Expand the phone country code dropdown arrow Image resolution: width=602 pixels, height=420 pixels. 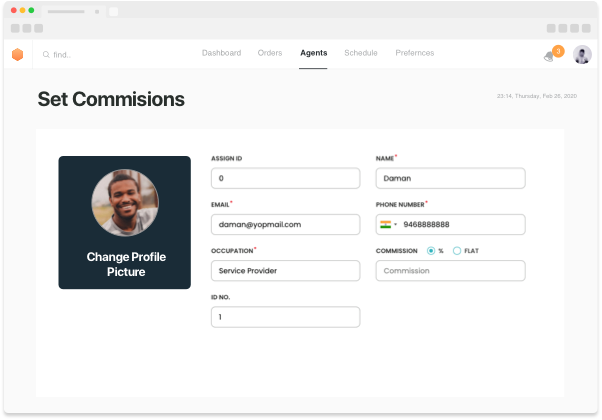pos(396,224)
